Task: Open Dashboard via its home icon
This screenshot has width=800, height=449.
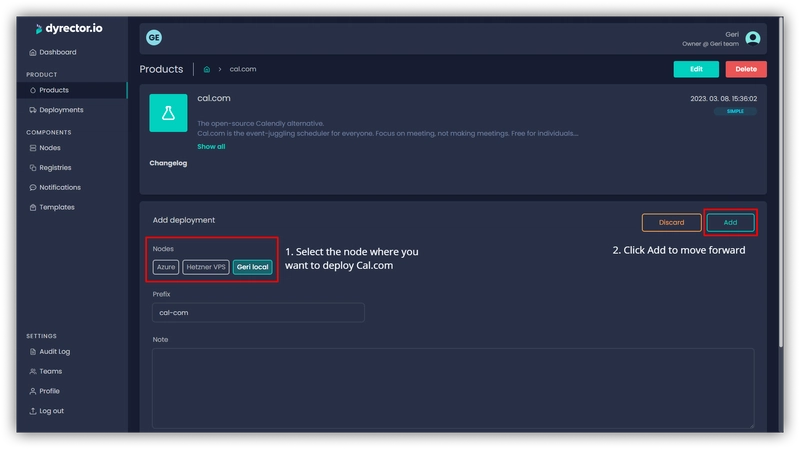Action: [33, 52]
